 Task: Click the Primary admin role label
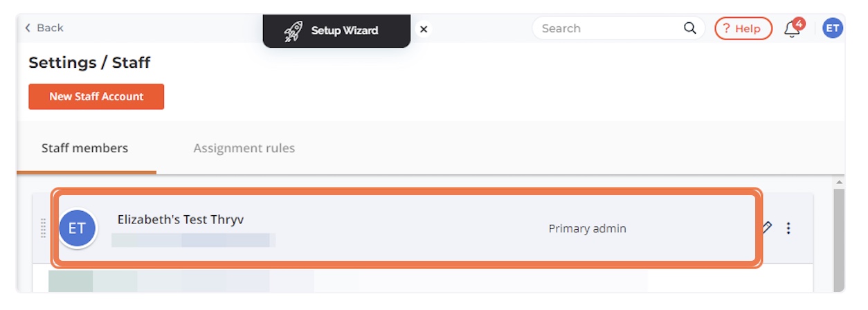point(587,228)
